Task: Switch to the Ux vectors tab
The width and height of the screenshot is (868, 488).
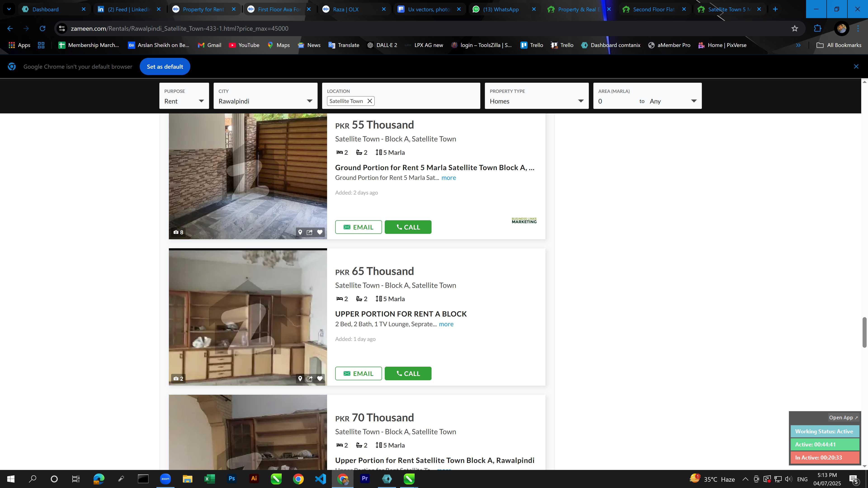Action: (x=429, y=9)
